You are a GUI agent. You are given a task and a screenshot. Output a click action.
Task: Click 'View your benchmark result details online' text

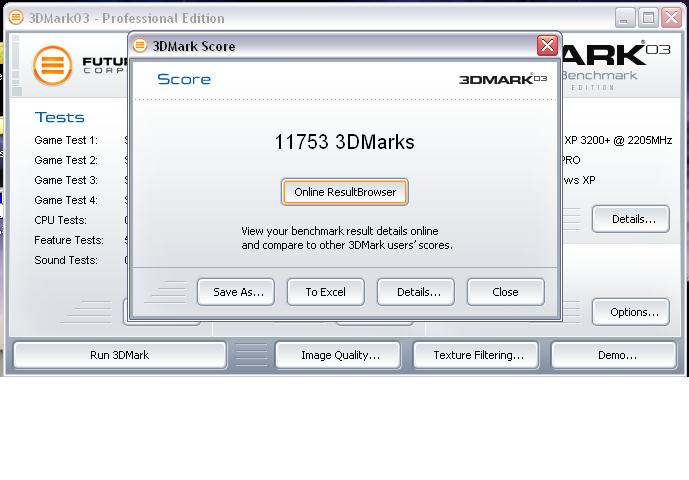coord(340,231)
